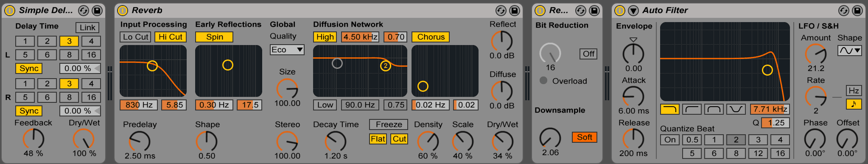Toggle Cut button under Freeze

399,139
